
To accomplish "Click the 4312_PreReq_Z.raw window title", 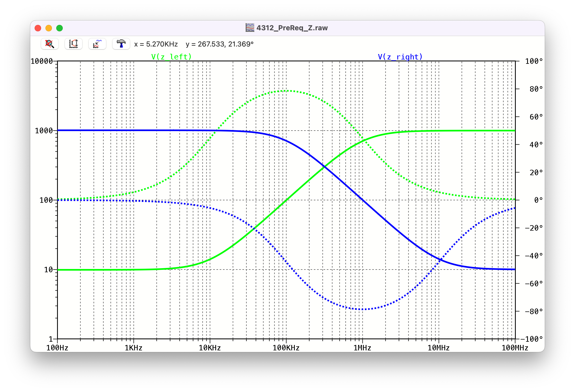I will tap(292, 28).
